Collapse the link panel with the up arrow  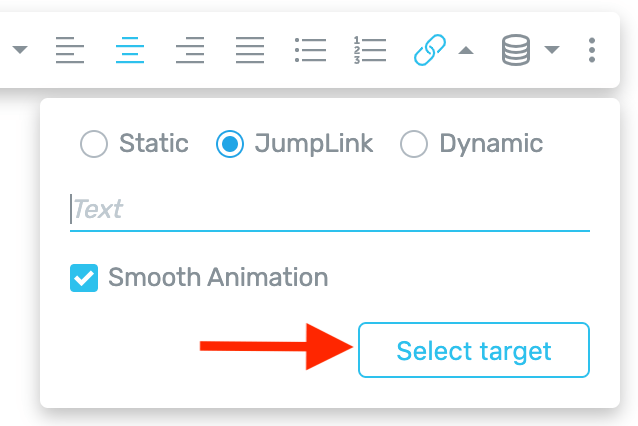tap(466, 50)
